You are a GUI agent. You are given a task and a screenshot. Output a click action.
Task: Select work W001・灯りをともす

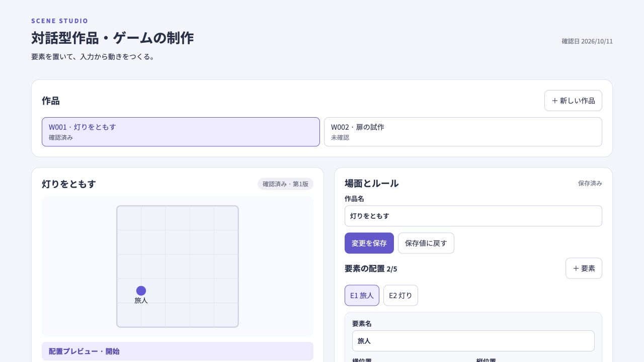[181, 132]
